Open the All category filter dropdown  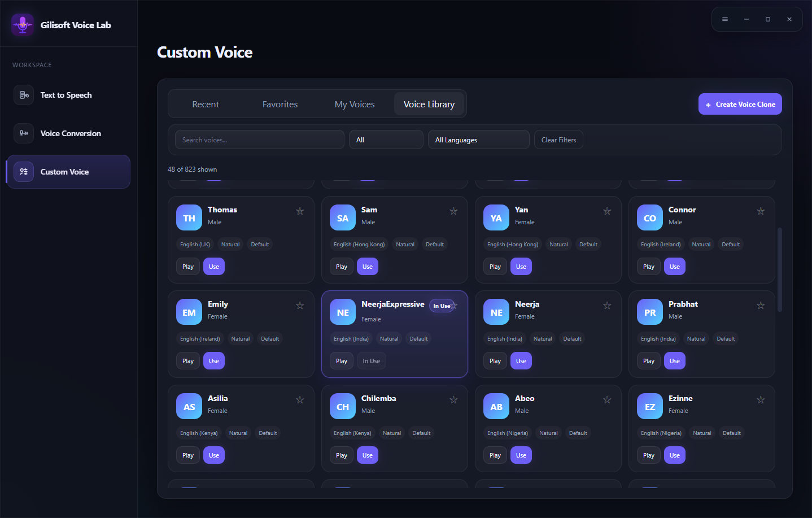point(386,140)
